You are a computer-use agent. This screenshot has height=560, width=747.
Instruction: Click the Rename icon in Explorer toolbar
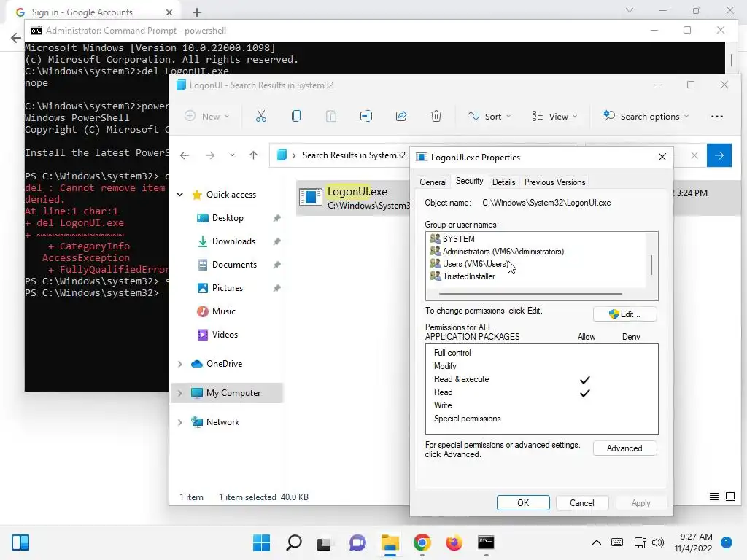(x=366, y=116)
